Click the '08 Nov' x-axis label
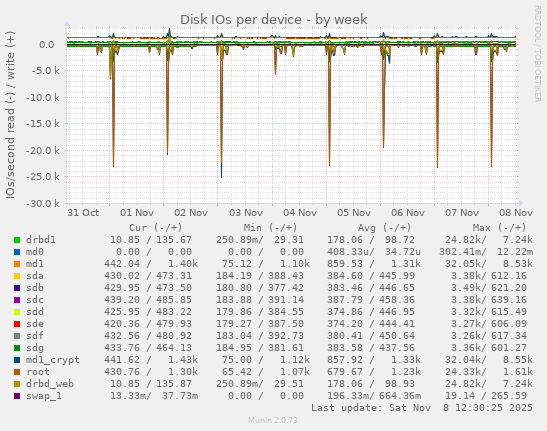This screenshot has height=431, width=547. click(516, 213)
